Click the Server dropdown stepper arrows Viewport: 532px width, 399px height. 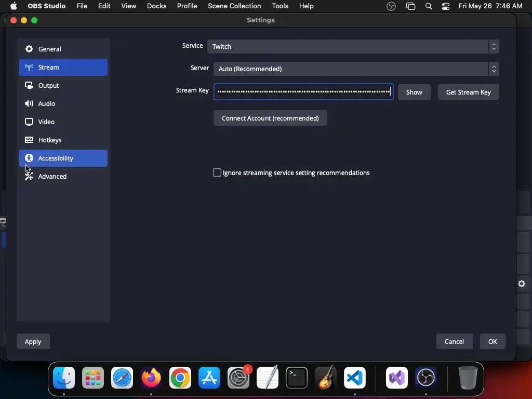(x=494, y=69)
